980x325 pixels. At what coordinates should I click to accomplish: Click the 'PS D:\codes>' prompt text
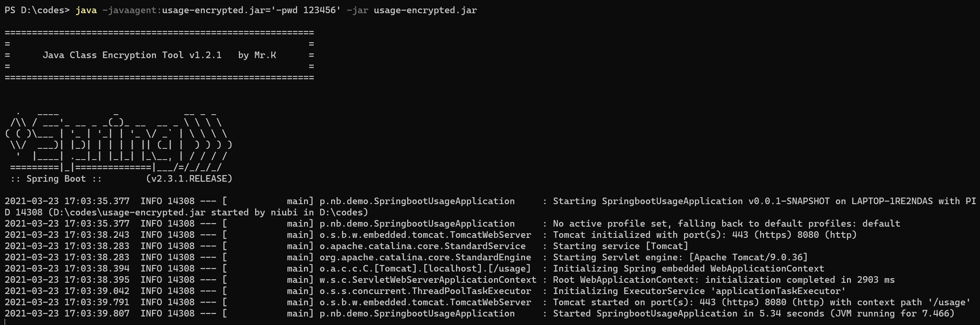click(x=37, y=10)
